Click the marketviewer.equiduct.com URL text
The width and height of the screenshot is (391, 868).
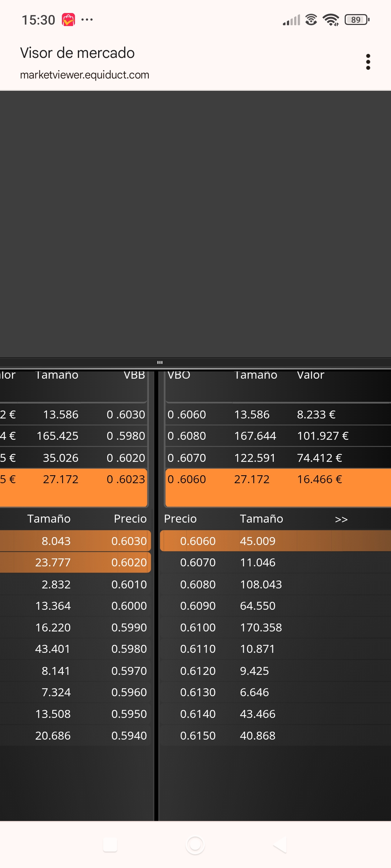[x=85, y=75]
